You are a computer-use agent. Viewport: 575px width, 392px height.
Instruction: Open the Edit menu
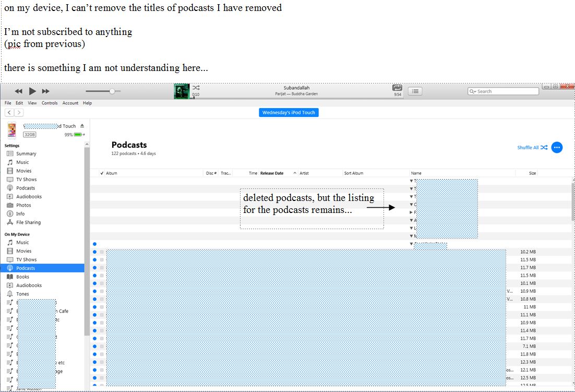pyautogui.click(x=19, y=103)
